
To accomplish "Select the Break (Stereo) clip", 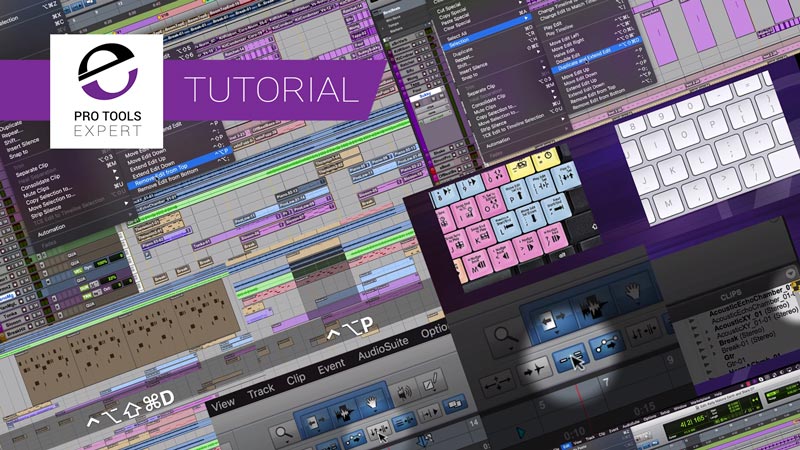I will click(743, 338).
